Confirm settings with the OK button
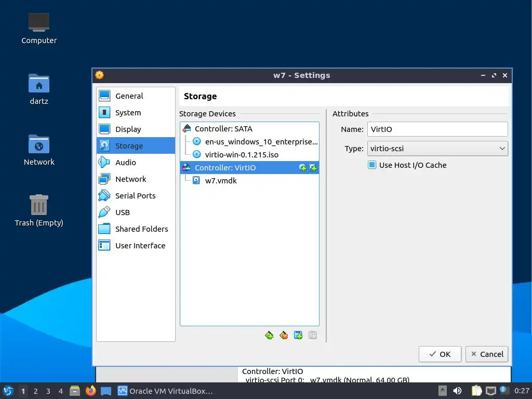The width and height of the screenshot is (532, 399). [x=440, y=354]
